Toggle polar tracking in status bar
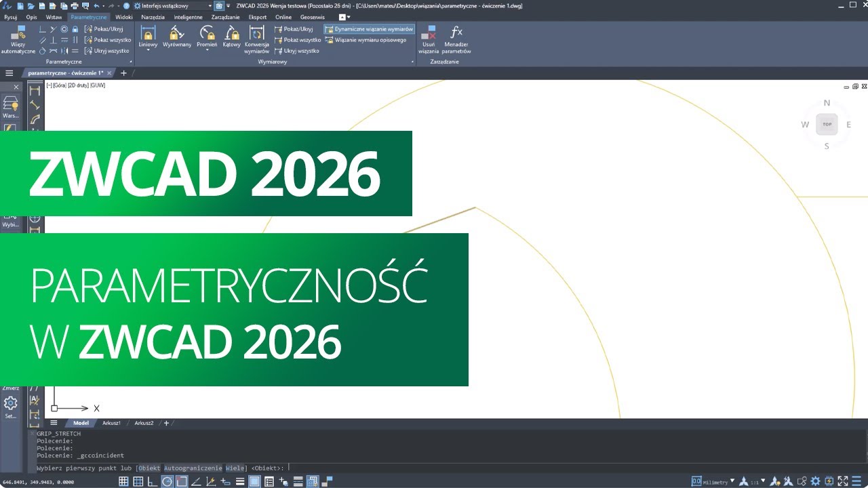The height and width of the screenshot is (488, 868). tap(167, 481)
